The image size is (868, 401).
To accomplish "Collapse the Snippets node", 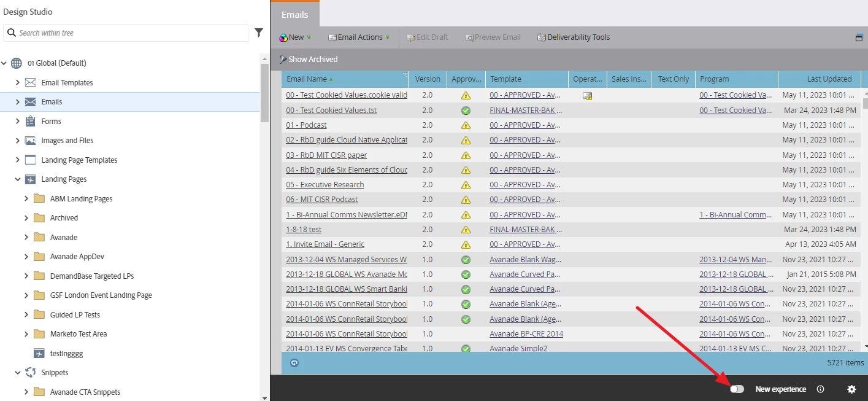I will (18, 373).
